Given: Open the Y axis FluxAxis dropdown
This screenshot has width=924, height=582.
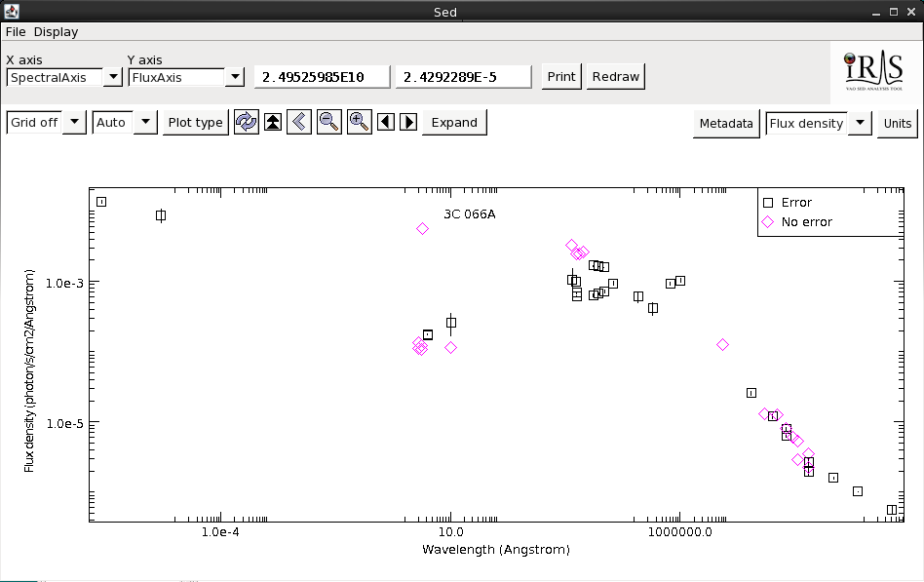Looking at the screenshot, I should pos(235,77).
